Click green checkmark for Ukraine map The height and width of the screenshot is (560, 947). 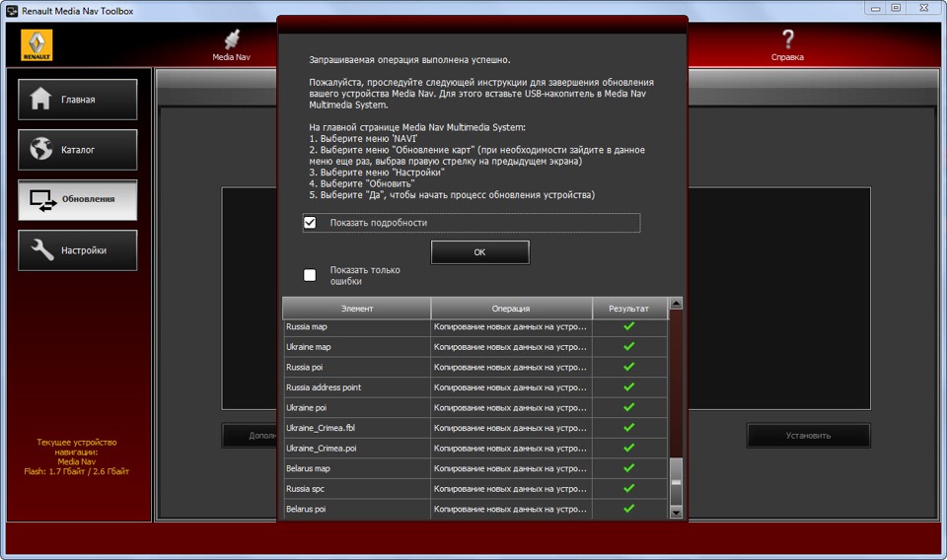point(628,346)
